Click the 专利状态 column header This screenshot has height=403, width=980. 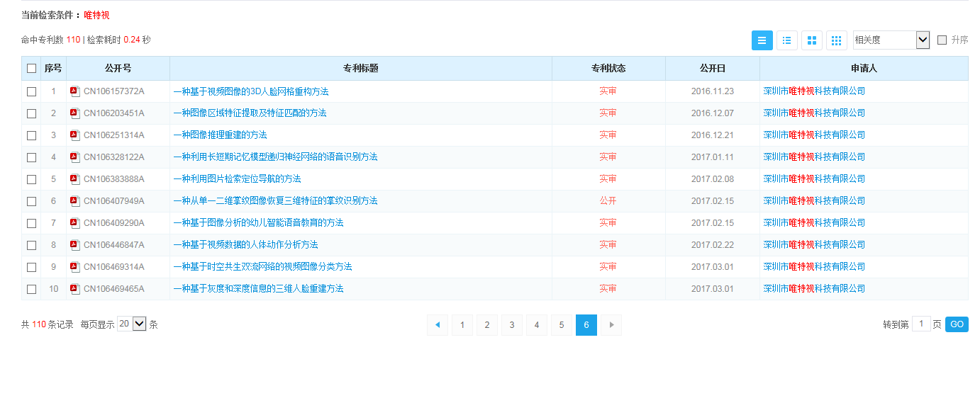(x=608, y=69)
